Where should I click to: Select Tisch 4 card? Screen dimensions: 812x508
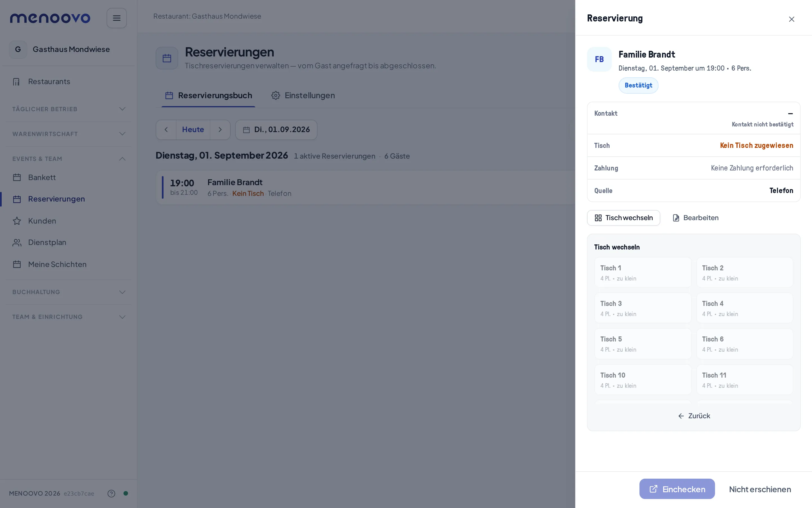pos(745,308)
